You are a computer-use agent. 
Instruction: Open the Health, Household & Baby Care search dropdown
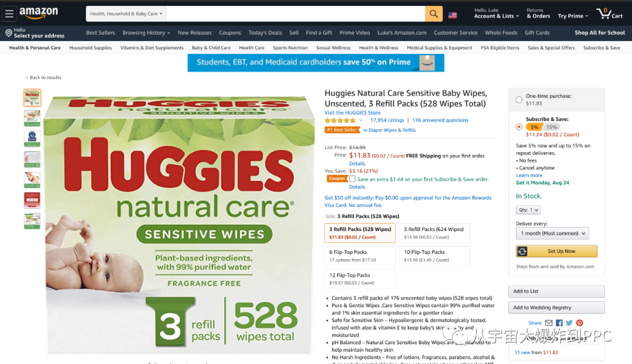point(126,13)
